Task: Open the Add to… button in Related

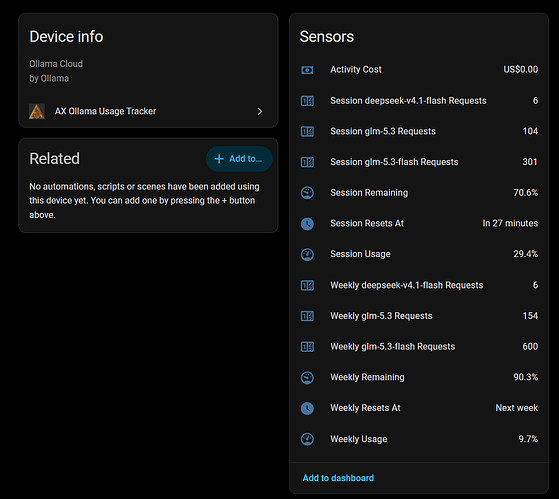Action: click(x=239, y=159)
